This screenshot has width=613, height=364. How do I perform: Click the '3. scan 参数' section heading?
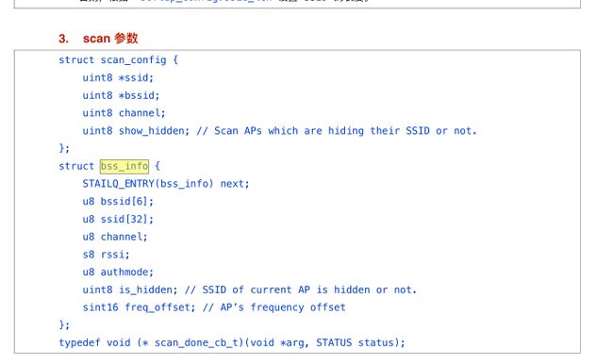(98, 39)
